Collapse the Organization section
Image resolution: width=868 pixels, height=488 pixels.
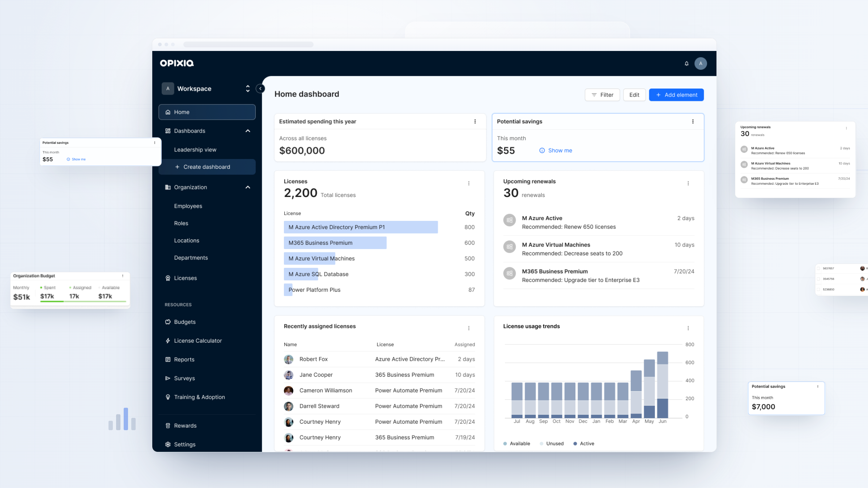[x=248, y=187]
